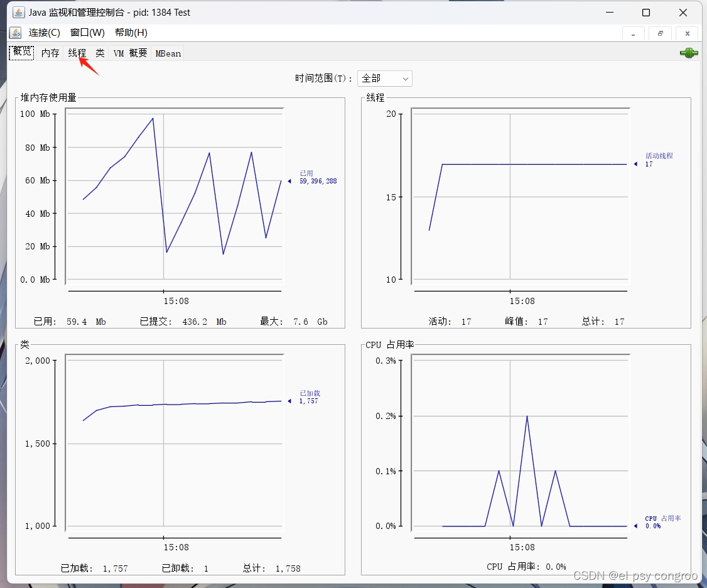Switch to the 类 tab
Viewport: 707px width, 588px height.
click(x=100, y=53)
